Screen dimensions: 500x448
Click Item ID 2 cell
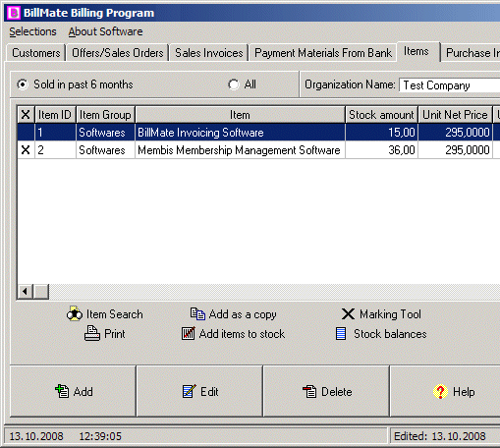click(55, 150)
